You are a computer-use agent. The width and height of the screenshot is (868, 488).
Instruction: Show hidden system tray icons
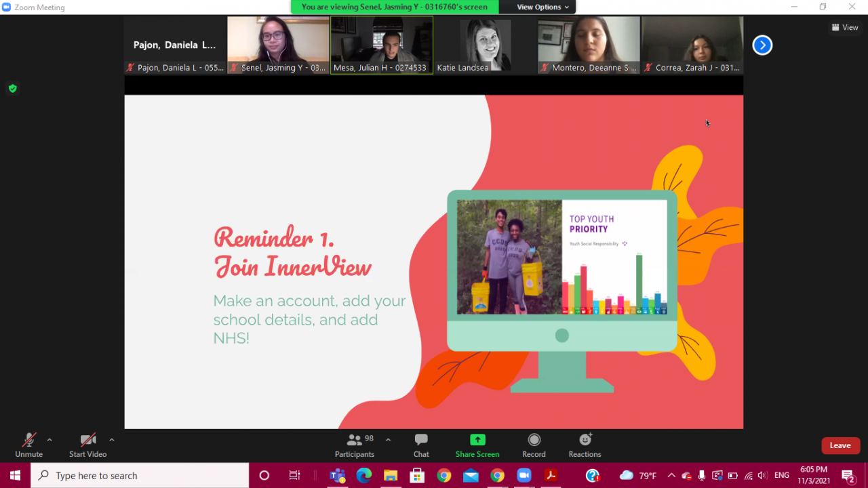(x=671, y=475)
